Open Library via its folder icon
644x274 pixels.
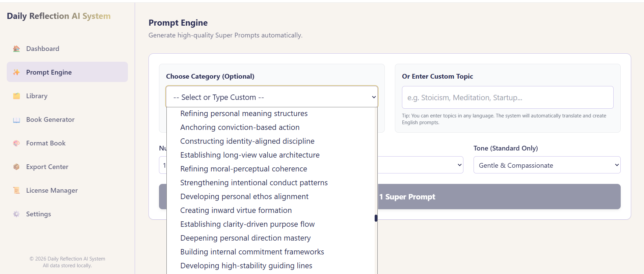point(16,96)
